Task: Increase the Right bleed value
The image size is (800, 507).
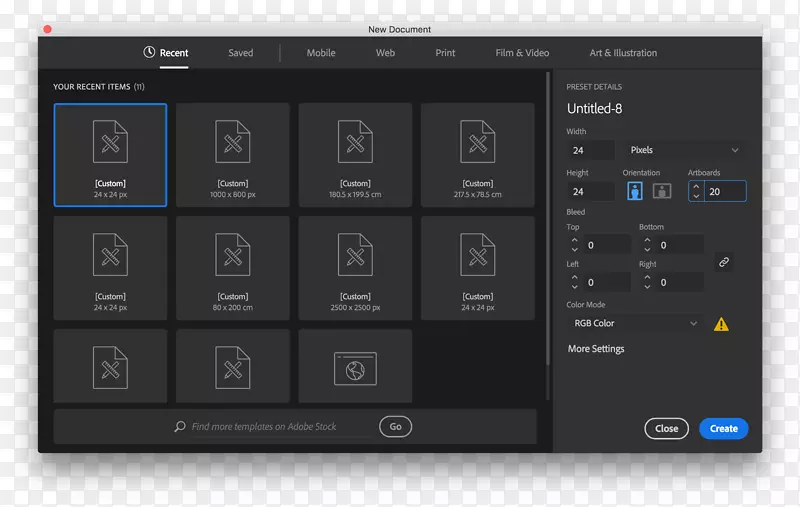Action: click(x=647, y=277)
